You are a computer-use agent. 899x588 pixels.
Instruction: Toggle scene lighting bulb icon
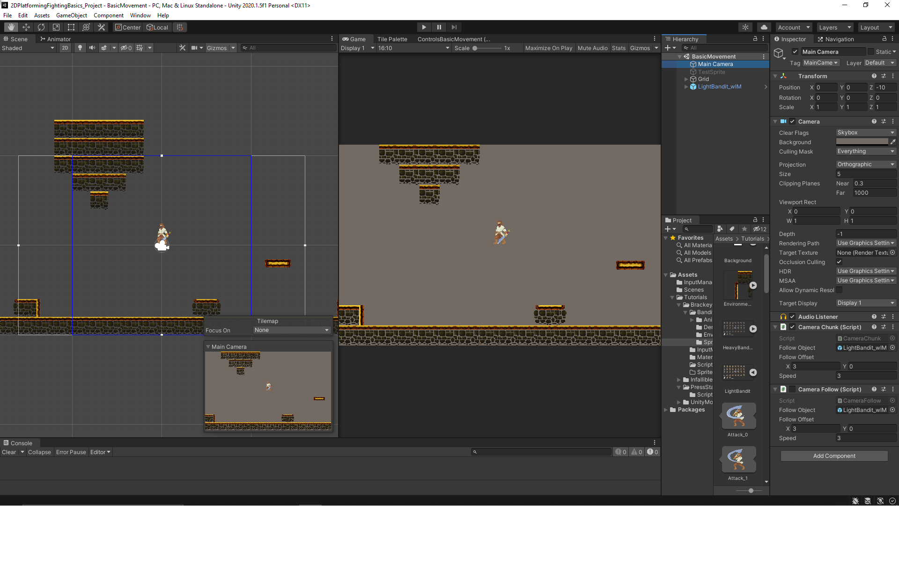pos(80,48)
